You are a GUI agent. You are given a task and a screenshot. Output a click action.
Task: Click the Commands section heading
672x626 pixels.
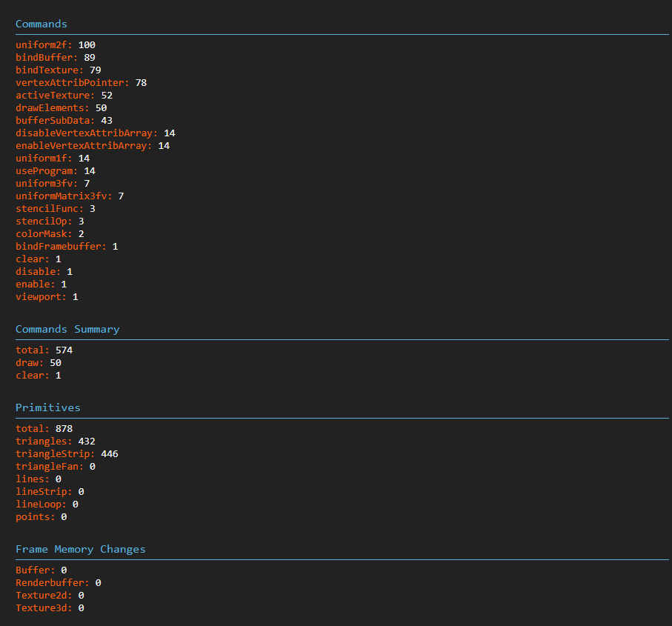click(41, 24)
